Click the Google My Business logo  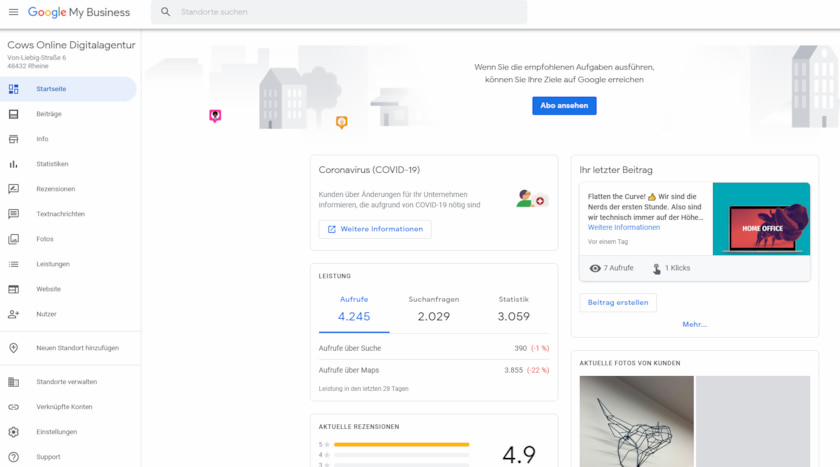pyautogui.click(x=79, y=12)
